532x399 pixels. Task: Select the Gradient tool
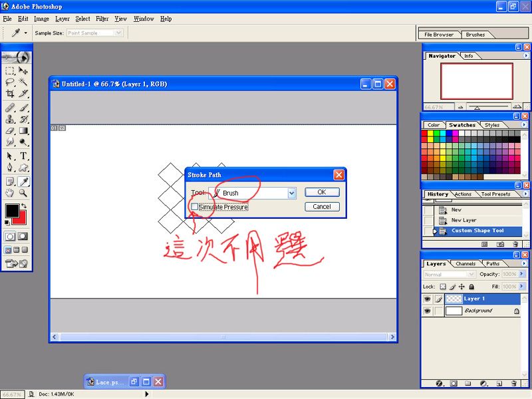23,130
